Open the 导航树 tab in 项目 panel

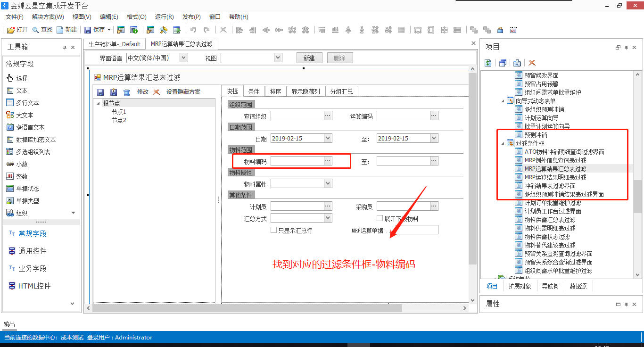coord(550,286)
